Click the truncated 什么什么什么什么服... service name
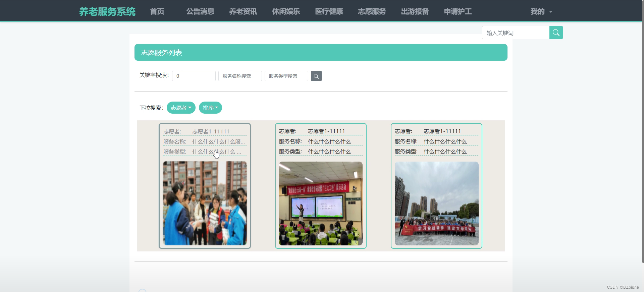The height and width of the screenshot is (292, 644). (219, 142)
